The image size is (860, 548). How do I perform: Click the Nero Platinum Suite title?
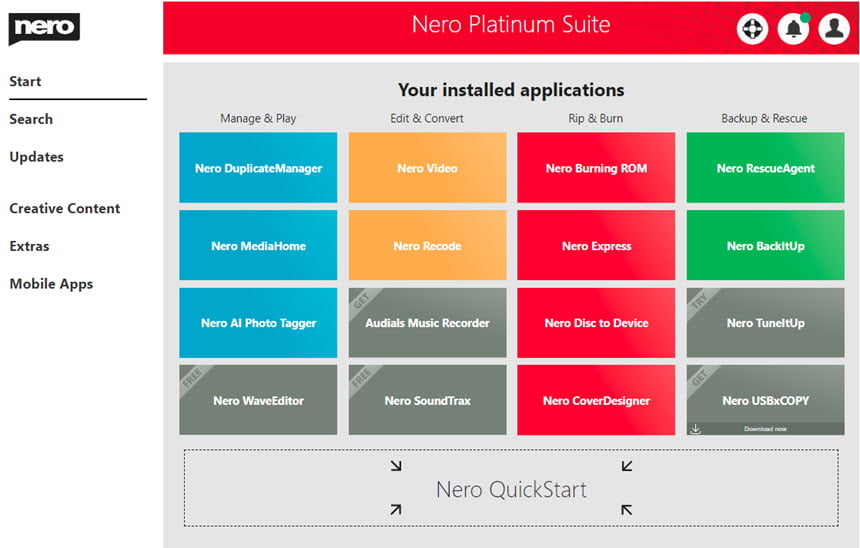tap(511, 25)
